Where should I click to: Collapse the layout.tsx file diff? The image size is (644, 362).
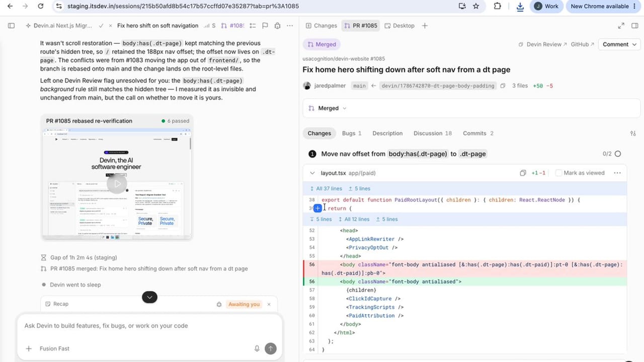pyautogui.click(x=312, y=173)
